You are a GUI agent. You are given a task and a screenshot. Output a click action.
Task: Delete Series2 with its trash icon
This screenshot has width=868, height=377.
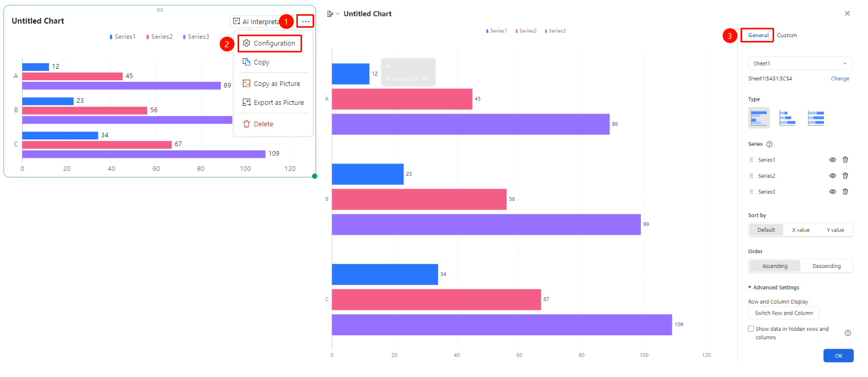845,176
